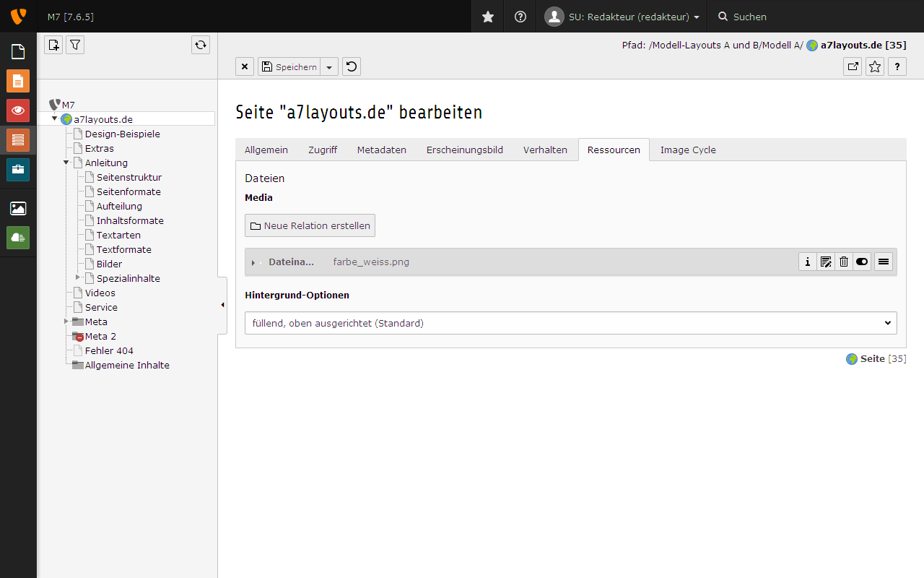
Task: Click the Suchen search field
Action: (x=816, y=17)
